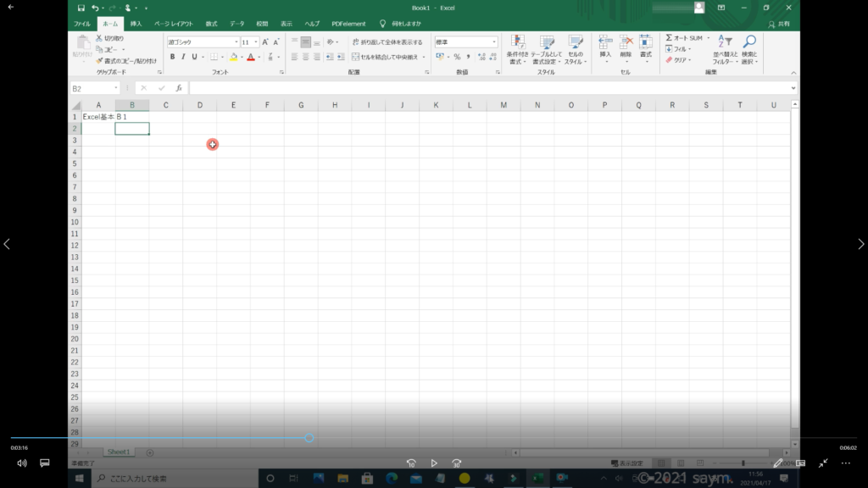The width and height of the screenshot is (868, 488).
Task: Click the Name Box showing B2
Action: [x=89, y=88]
